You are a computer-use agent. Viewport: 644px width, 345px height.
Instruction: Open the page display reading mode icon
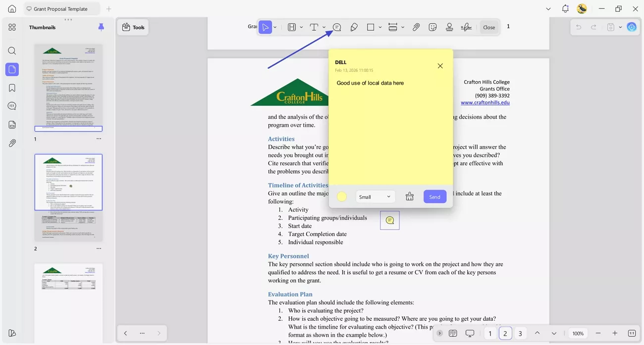tap(453, 334)
